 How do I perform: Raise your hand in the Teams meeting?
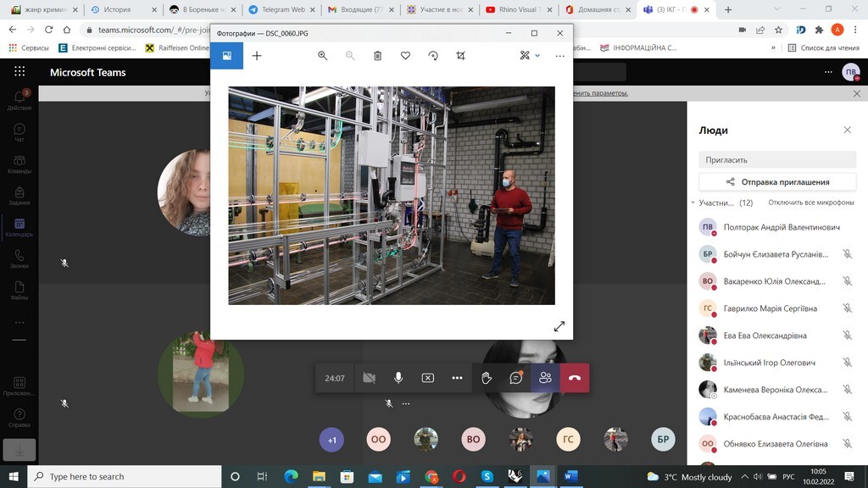click(x=487, y=378)
